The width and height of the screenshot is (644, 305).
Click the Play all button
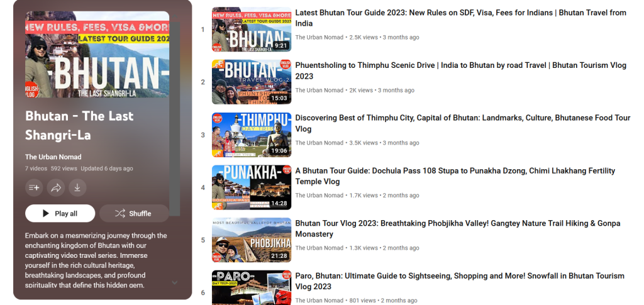pos(60,213)
